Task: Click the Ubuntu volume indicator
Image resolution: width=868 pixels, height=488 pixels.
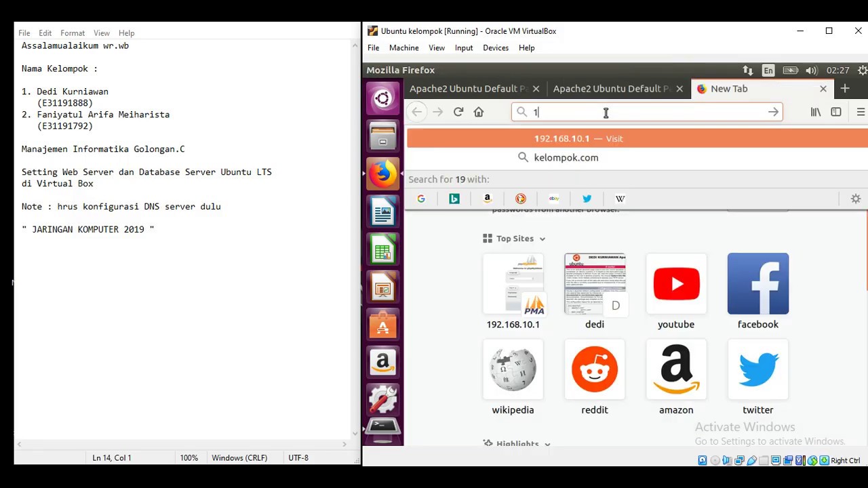Action: [812, 70]
